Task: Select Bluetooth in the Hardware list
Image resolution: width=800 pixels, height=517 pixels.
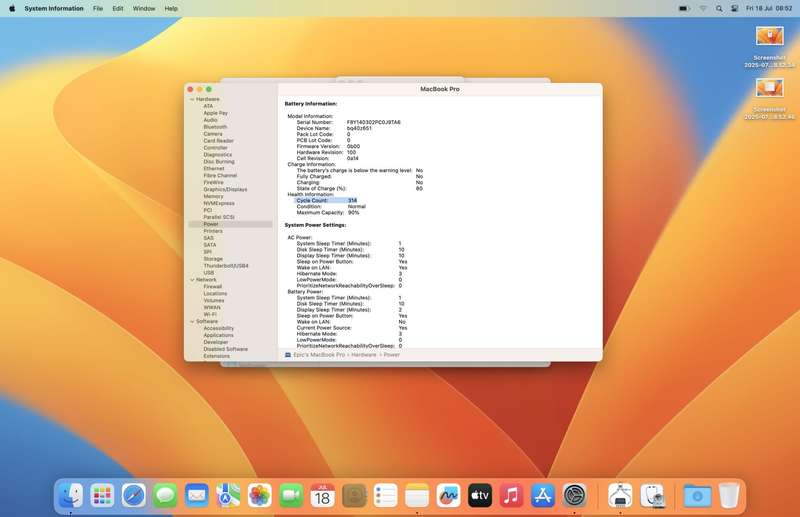Action: point(215,127)
